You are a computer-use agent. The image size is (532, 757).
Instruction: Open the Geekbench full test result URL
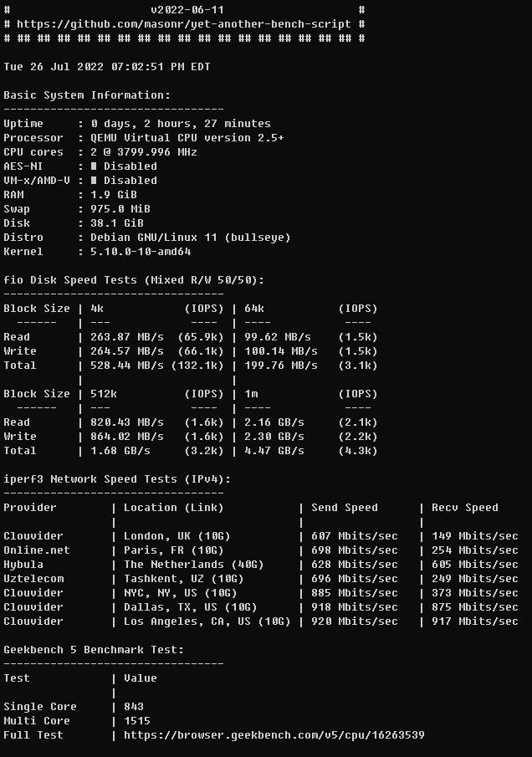[x=274, y=735]
